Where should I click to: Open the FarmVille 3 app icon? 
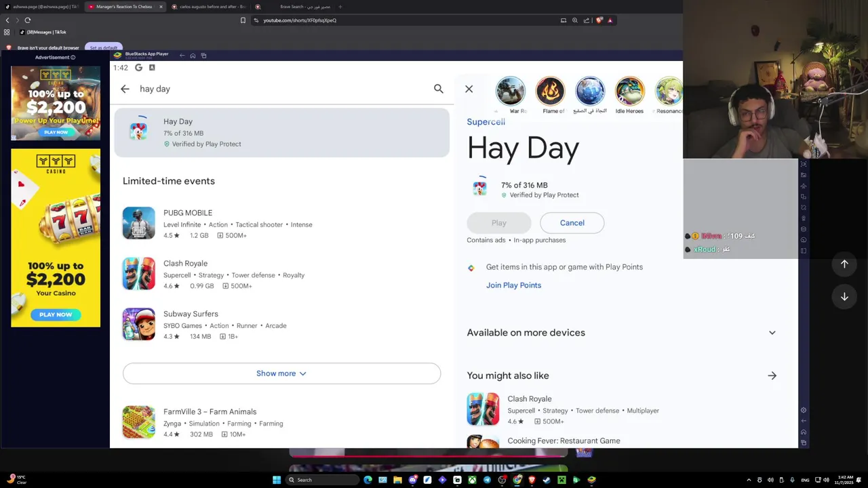pos(138,422)
